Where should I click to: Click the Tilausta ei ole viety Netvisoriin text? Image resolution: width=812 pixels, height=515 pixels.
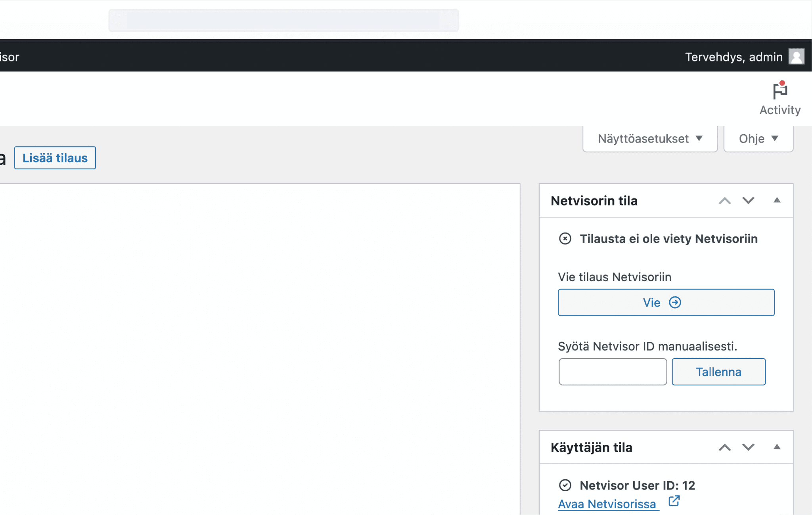(x=668, y=239)
